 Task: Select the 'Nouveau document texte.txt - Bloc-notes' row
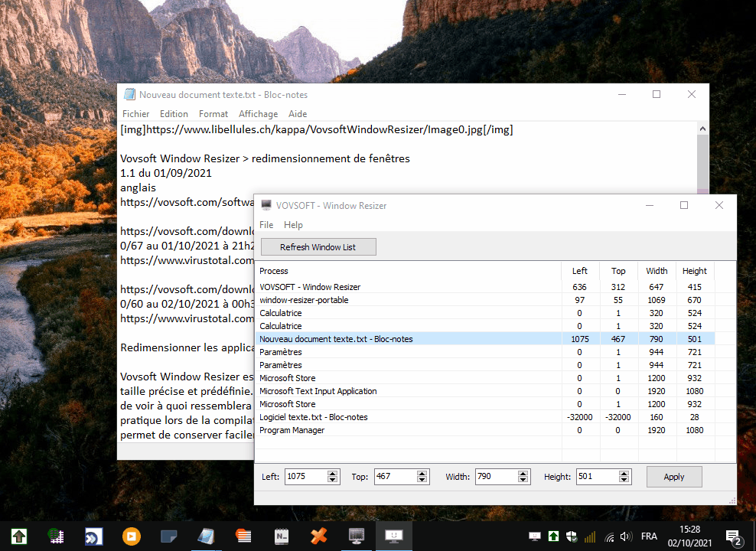pos(484,339)
